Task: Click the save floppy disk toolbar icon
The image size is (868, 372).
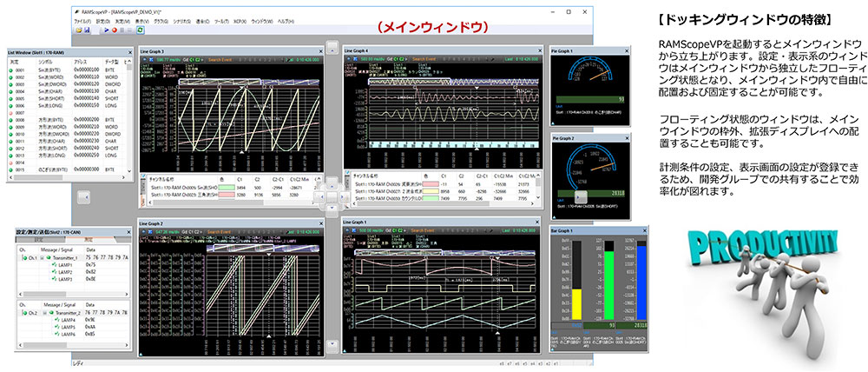Action: click(87, 30)
